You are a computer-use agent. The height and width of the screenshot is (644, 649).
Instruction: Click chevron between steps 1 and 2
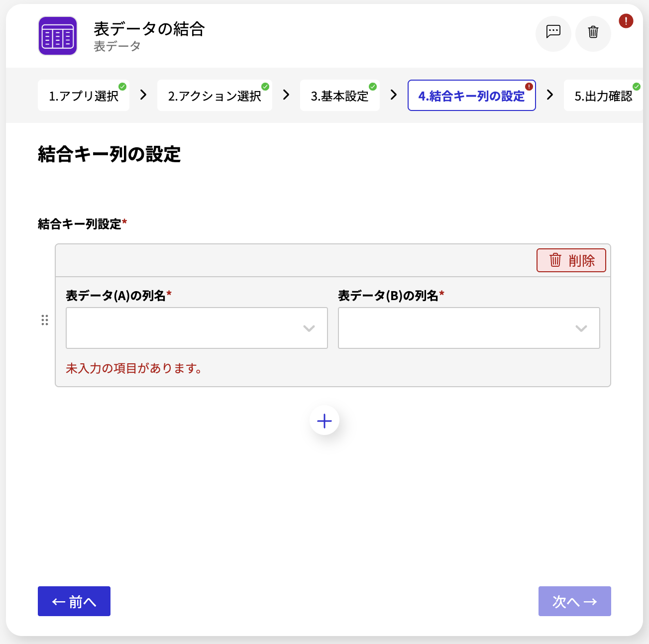pyautogui.click(x=143, y=95)
